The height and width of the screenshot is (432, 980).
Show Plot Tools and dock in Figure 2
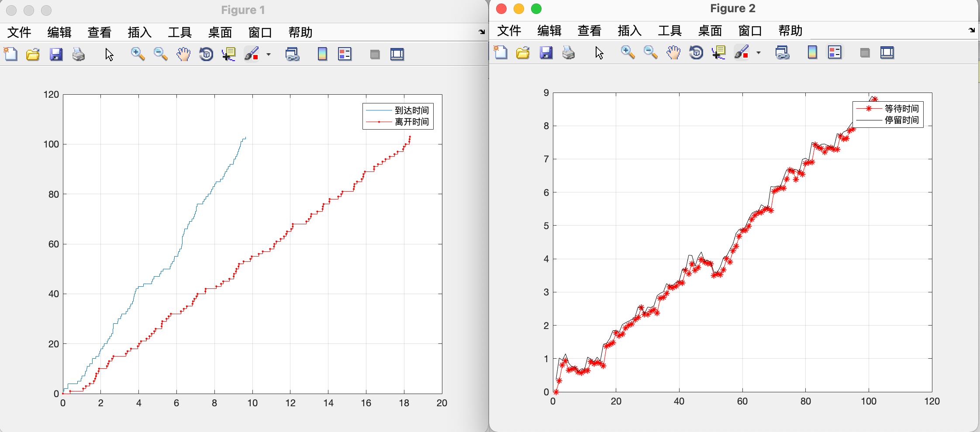point(887,52)
